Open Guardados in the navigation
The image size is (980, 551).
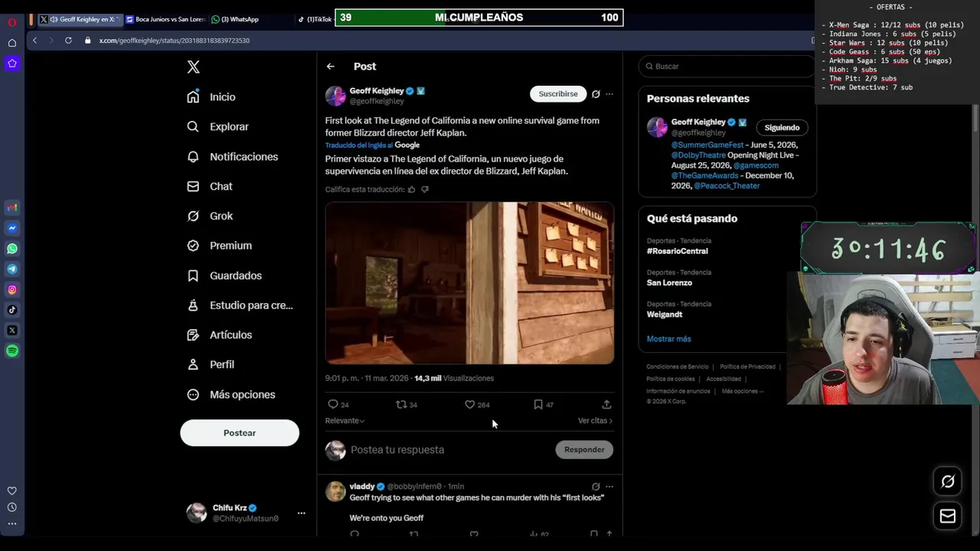point(224,275)
